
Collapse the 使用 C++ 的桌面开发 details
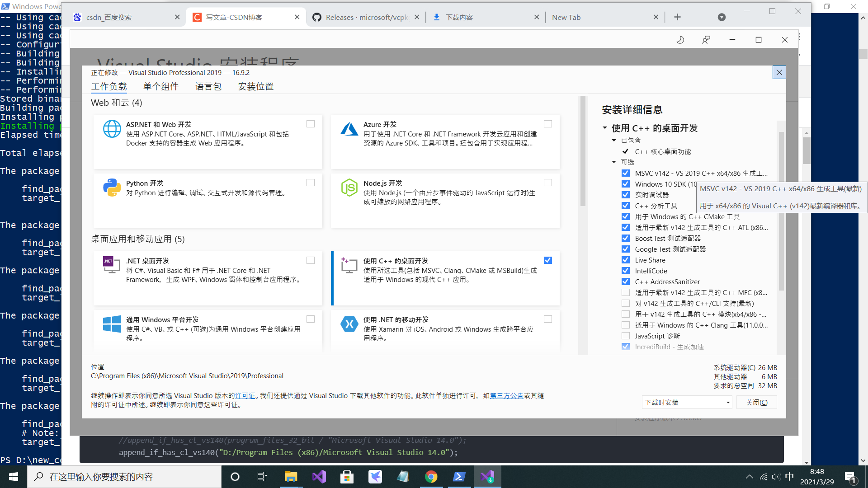pyautogui.click(x=605, y=128)
